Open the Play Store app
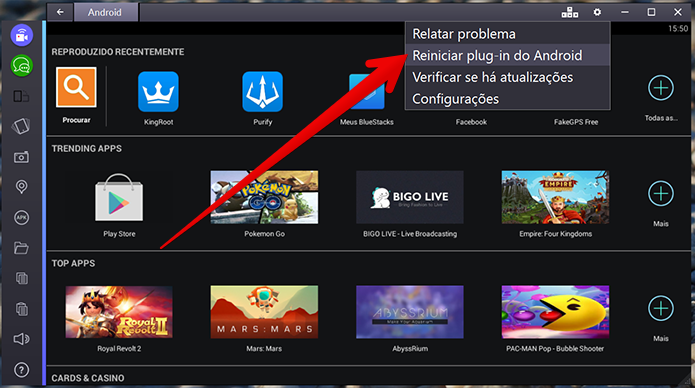Screen dimensions: 695x388 pos(119,197)
